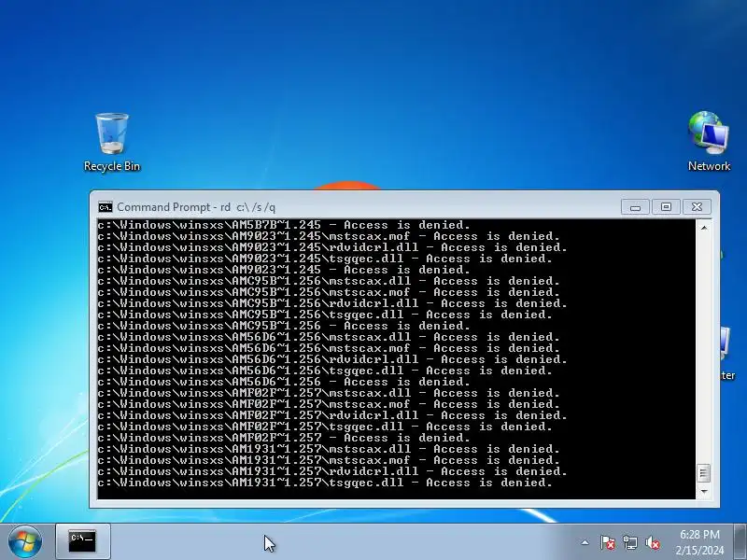Click line AM56D6~1.256\tsgqec.dll
Viewport: 747px width, 560px height.
[x=325, y=371]
